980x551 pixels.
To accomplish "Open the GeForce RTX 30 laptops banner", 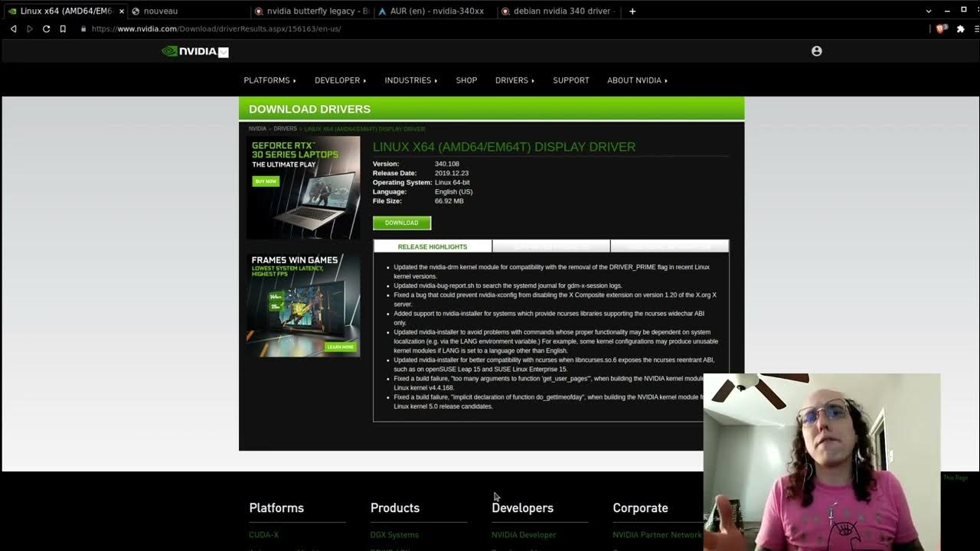I will (x=303, y=187).
